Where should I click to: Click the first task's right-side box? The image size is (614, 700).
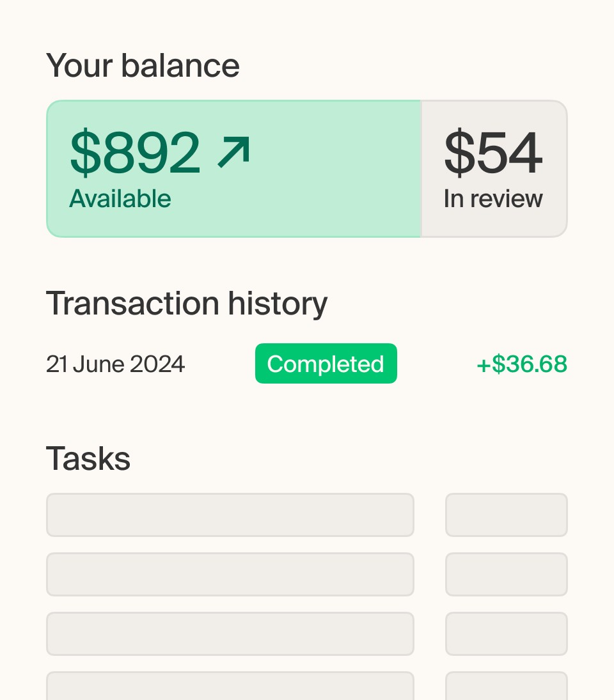[507, 515]
